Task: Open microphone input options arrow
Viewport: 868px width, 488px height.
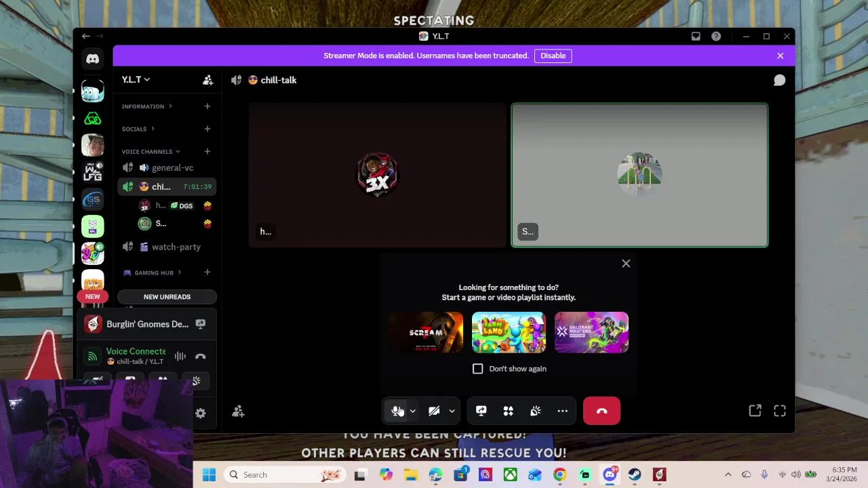Action: coord(412,411)
